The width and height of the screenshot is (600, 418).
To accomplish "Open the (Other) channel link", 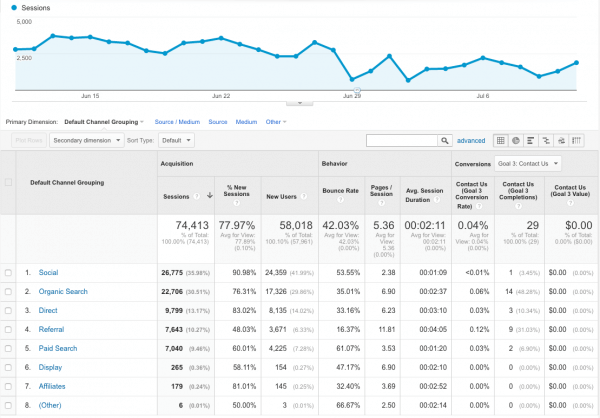I will click(50, 405).
